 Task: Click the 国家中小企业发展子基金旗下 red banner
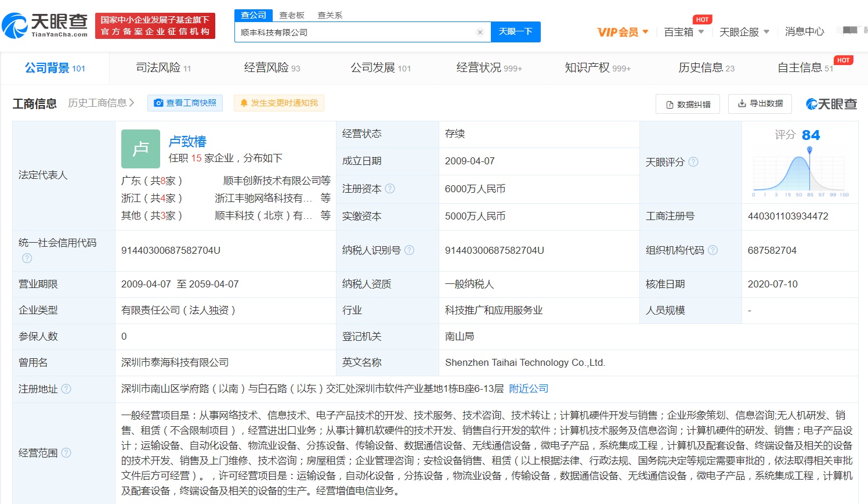click(x=155, y=26)
